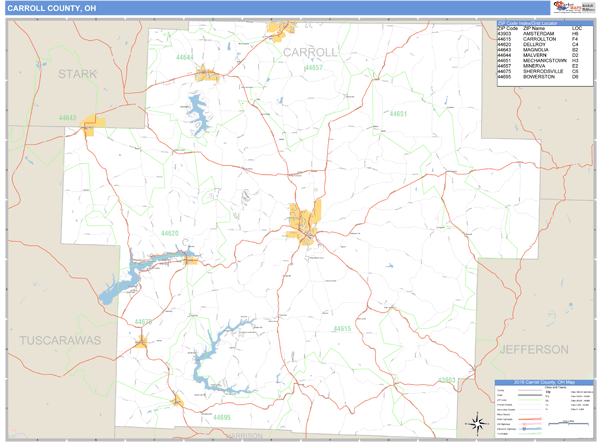Click the 44620 ZIP code label
600x442 pixels.
coord(170,233)
